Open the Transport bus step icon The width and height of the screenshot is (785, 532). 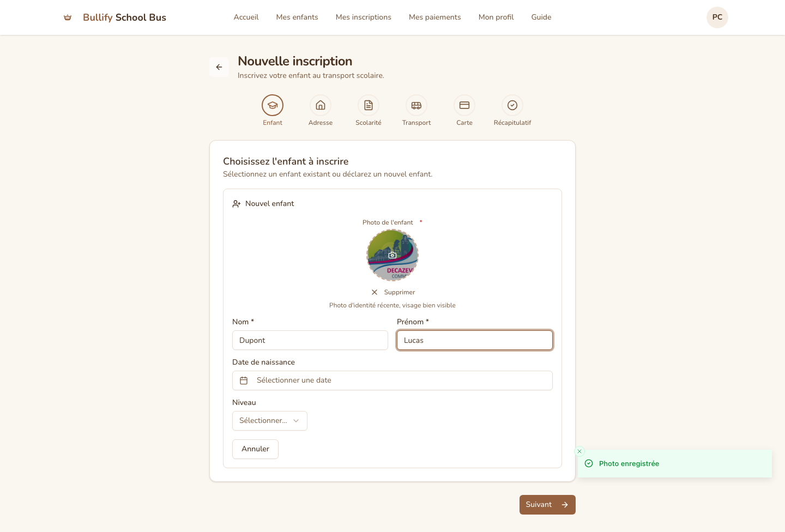pyautogui.click(x=416, y=105)
